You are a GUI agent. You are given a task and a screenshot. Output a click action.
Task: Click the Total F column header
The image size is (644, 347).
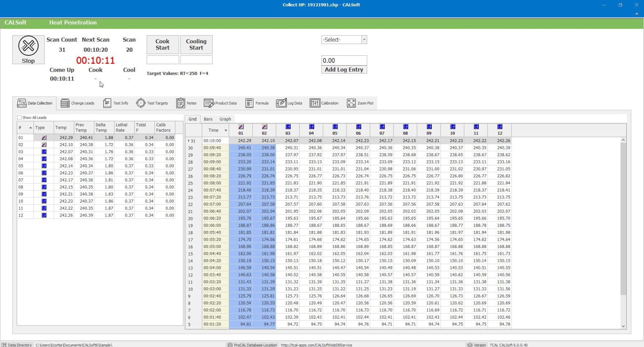point(145,127)
